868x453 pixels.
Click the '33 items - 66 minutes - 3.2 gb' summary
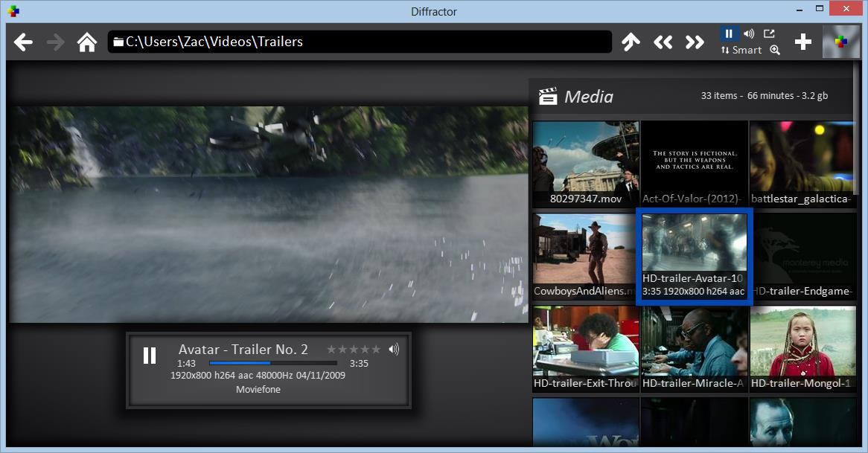click(x=765, y=96)
